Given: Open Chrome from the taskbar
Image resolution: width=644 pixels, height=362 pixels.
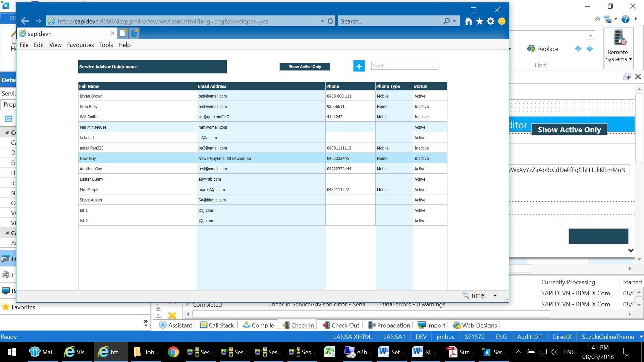Looking at the screenshot, I should coord(173,352).
